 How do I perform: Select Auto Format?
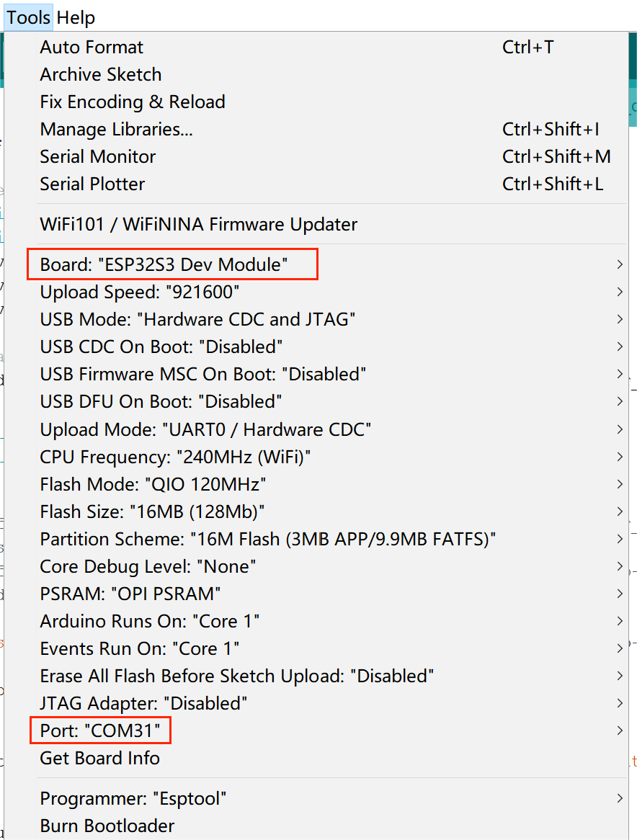332,47
